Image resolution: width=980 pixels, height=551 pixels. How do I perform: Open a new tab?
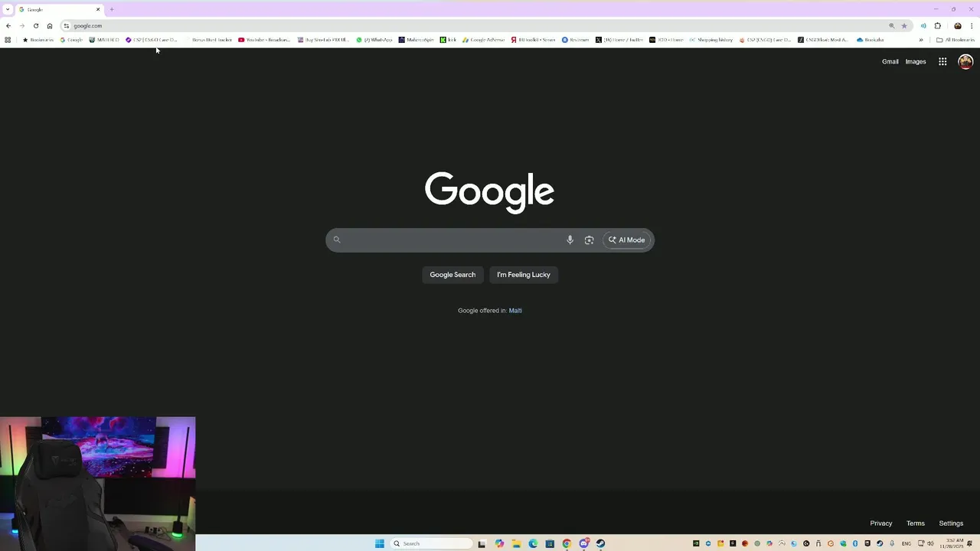[112, 9]
